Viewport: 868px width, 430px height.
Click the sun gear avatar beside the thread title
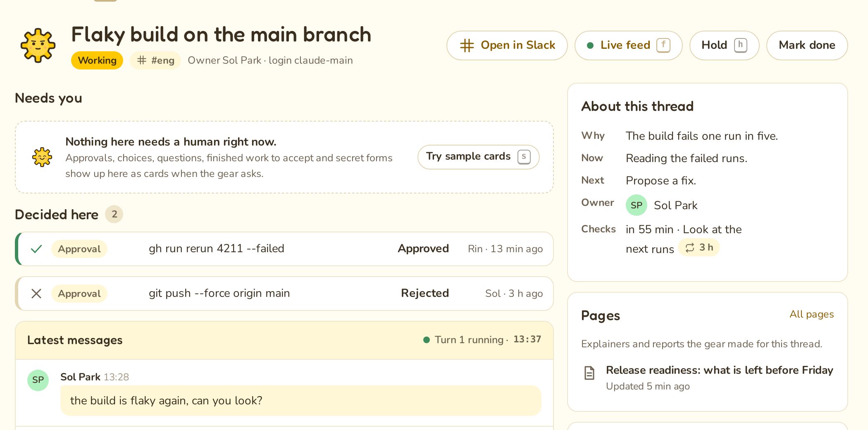(x=38, y=45)
